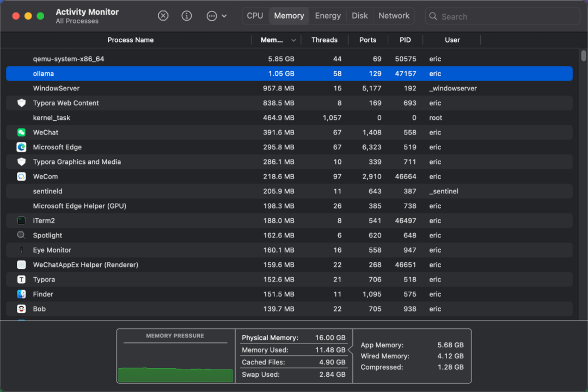Click the Bob app icon
The width and height of the screenshot is (588, 392).
(21, 309)
